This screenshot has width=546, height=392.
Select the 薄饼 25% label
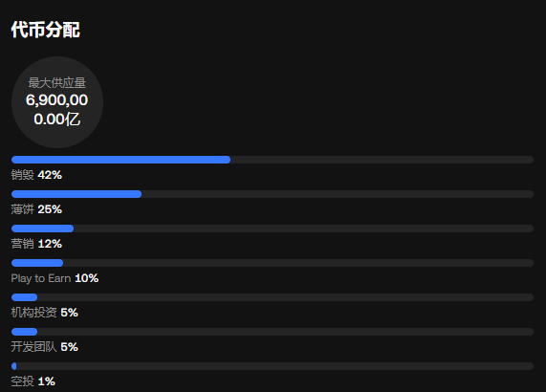click(x=36, y=209)
